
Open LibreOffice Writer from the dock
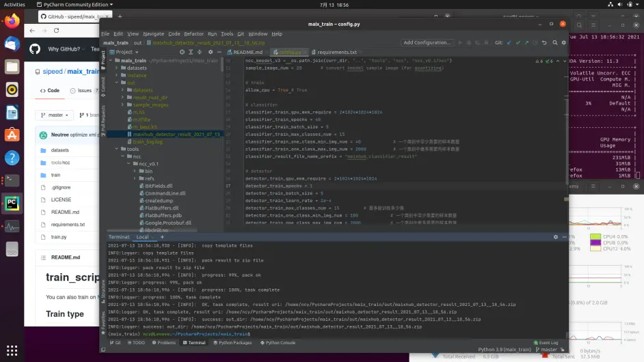[x=12, y=113]
